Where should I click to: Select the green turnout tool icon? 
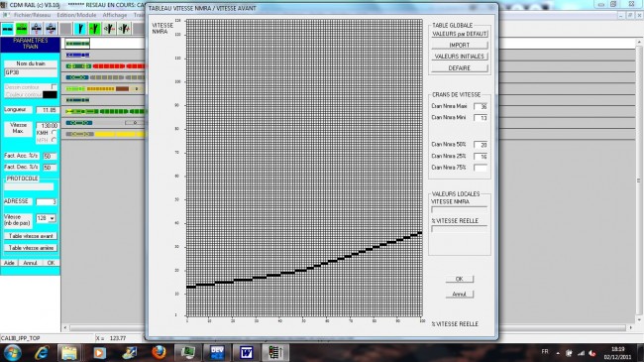pyautogui.click(x=94, y=29)
